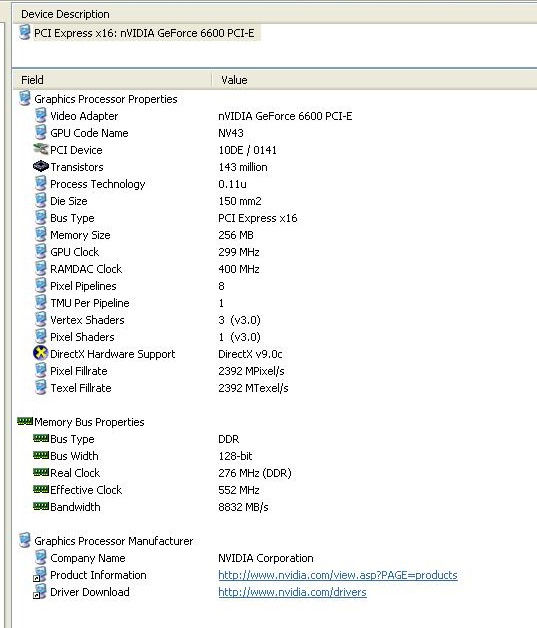537x628 pixels.
Task: Click the GPU Code Name row icon
Action: click(40, 133)
